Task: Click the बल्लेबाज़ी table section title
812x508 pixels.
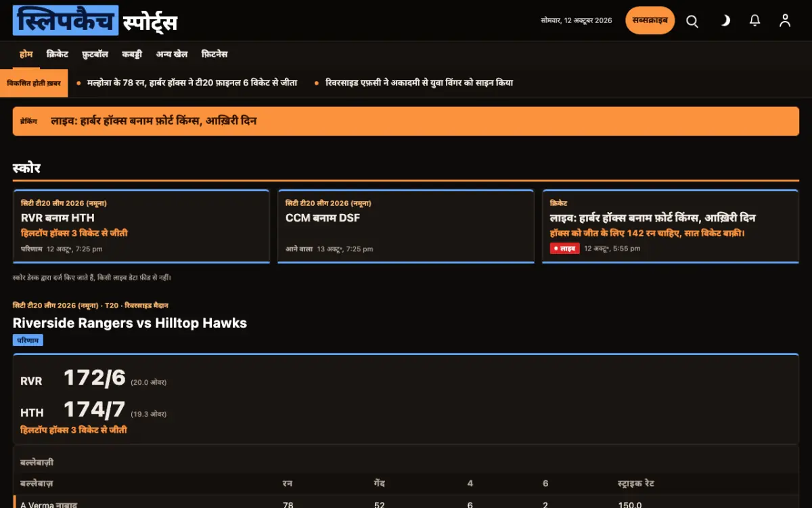Action: (x=37, y=463)
